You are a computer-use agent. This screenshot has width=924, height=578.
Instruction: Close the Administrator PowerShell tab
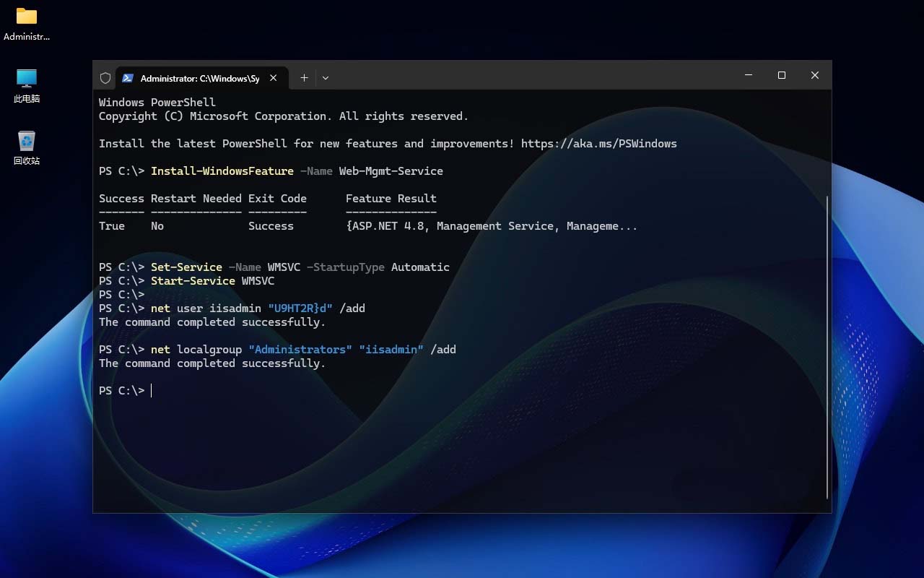pos(274,78)
